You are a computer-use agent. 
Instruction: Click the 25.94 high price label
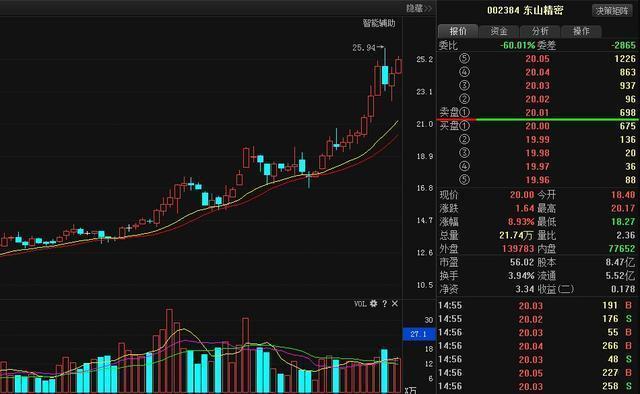[364, 48]
